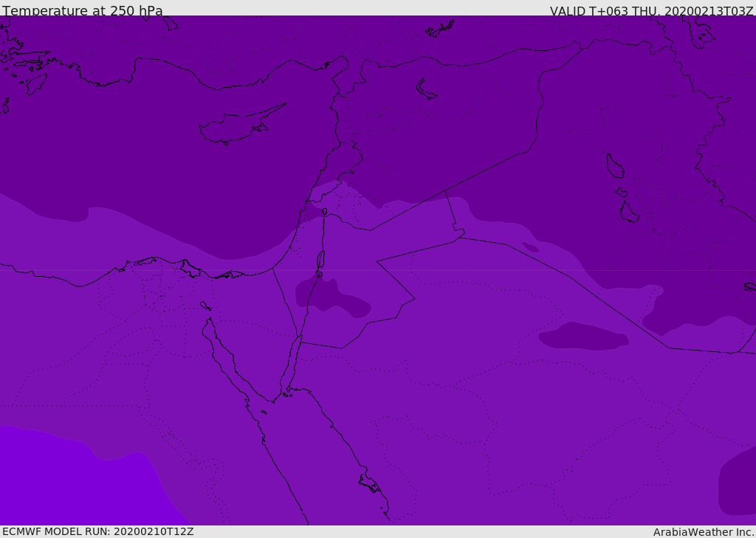
Task: Select the large lake outline in Iraq
Action: point(614,167)
